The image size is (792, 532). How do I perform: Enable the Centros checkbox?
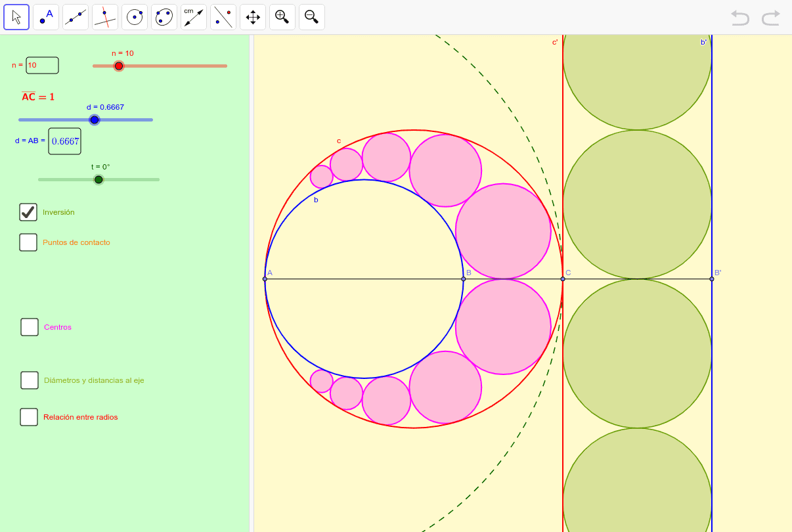29,326
